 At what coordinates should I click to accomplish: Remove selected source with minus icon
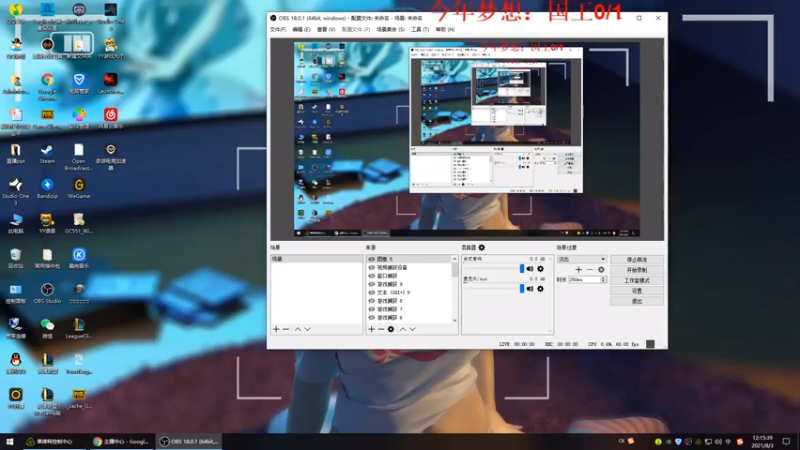tap(381, 329)
